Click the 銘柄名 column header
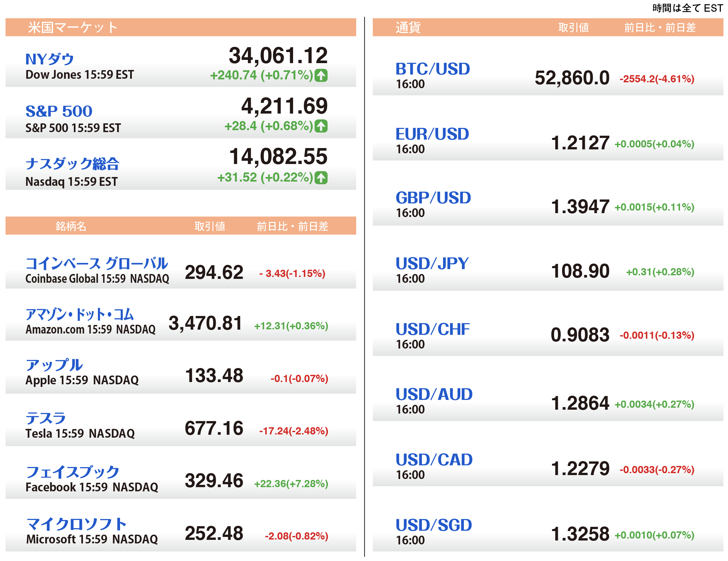Screen dimensions: 728x561 point(71,226)
